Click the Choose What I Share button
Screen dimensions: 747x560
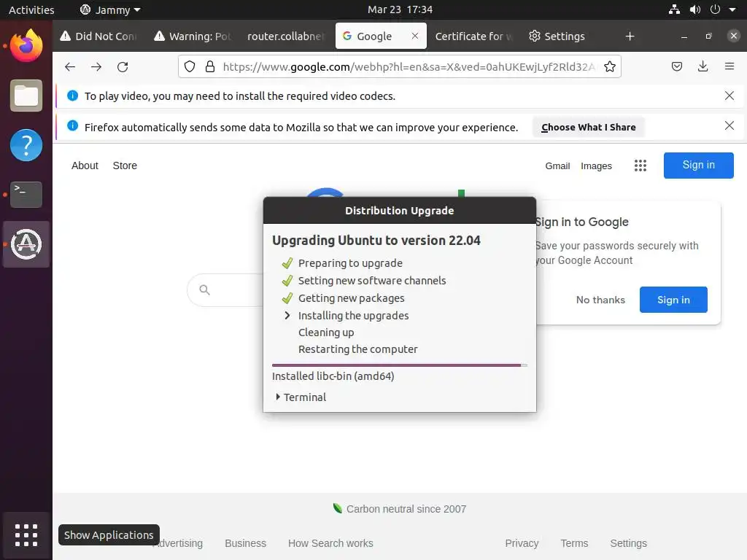(x=589, y=127)
